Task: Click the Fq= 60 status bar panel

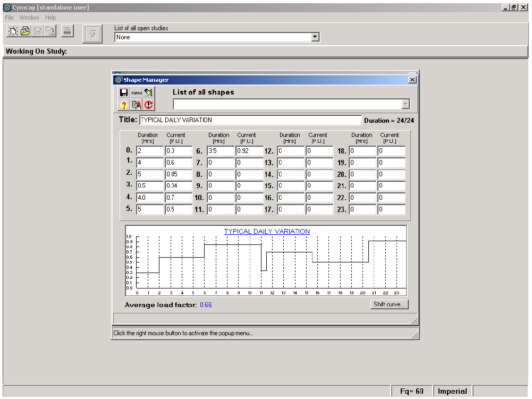Action: 411,391
